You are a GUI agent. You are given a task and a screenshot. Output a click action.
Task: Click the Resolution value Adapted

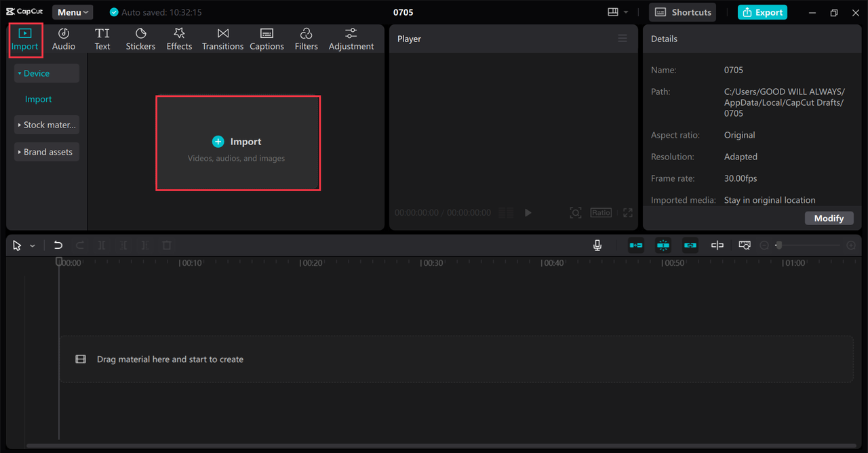(741, 157)
